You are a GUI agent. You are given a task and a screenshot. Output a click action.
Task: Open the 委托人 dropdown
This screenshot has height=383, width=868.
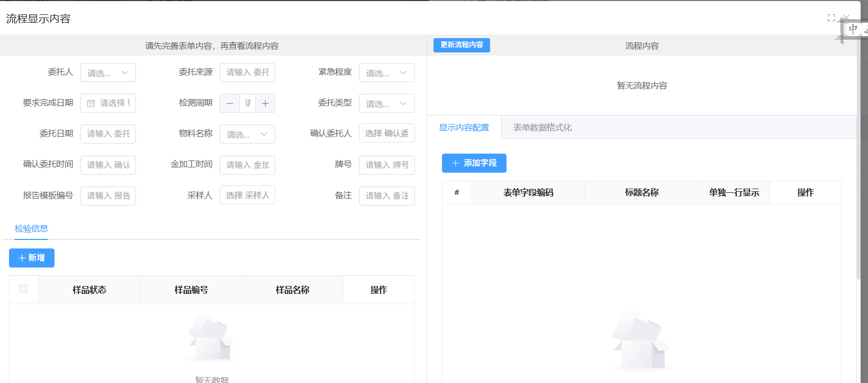pyautogui.click(x=108, y=73)
